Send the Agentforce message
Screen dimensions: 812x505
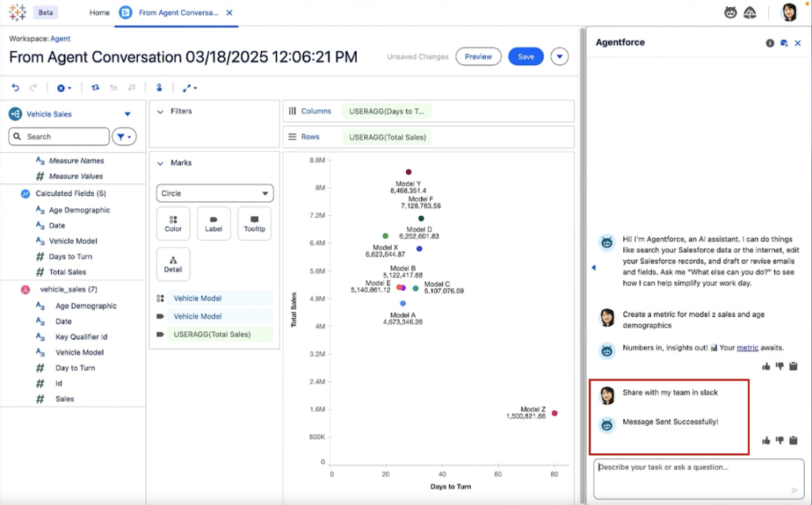point(795,490)
